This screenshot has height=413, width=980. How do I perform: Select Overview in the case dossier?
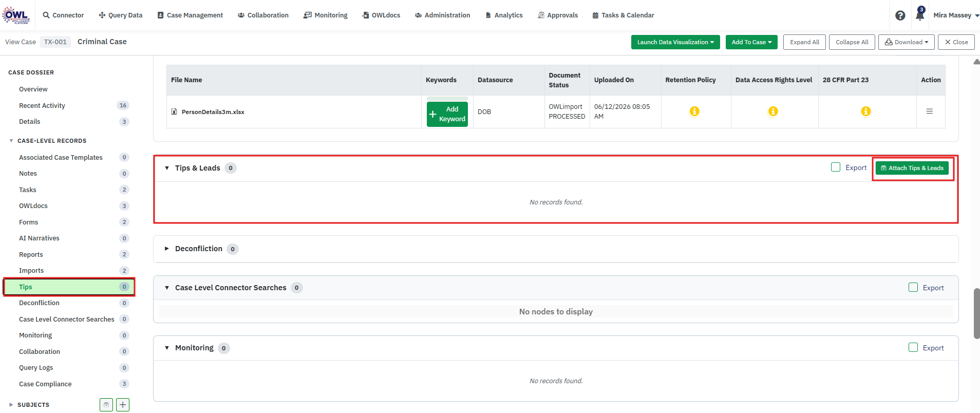click(33, 89)
